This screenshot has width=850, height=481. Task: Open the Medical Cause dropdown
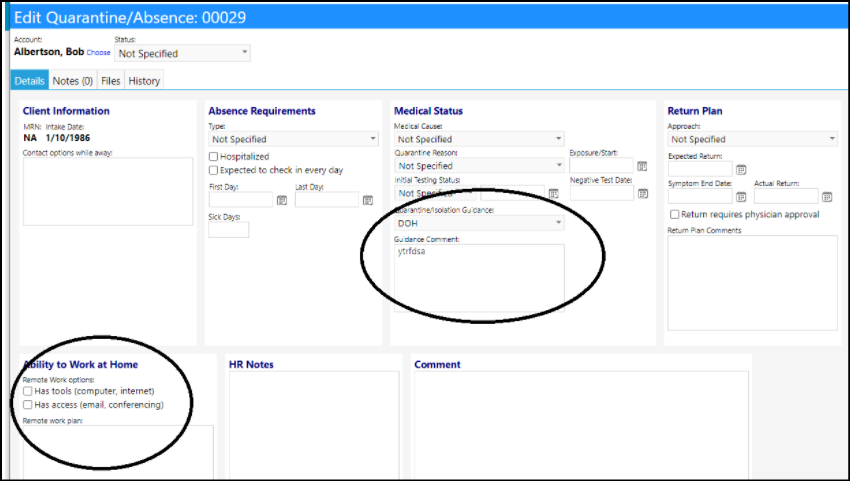(x=479, y=139)
